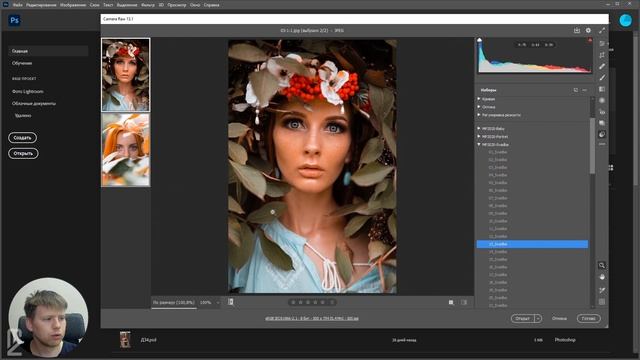Viewport: 640px width, 360px height.
Task: Select first filmstrip thumbnail with wreath
Action: click(126, 75)
